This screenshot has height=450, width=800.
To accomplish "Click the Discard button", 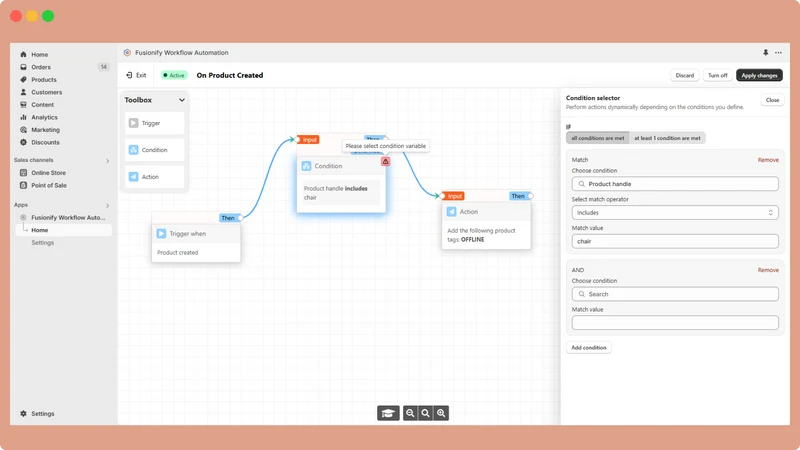I will point(684,76).
